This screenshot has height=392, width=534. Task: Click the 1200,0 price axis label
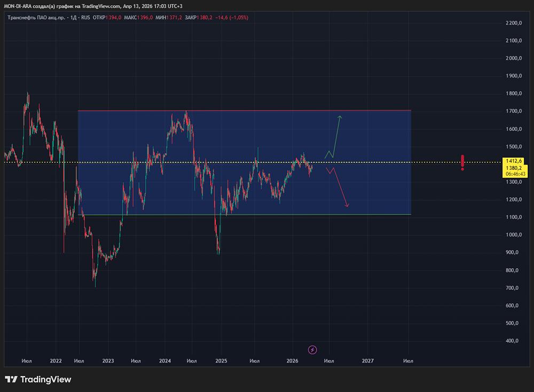(x=514, y=200)
